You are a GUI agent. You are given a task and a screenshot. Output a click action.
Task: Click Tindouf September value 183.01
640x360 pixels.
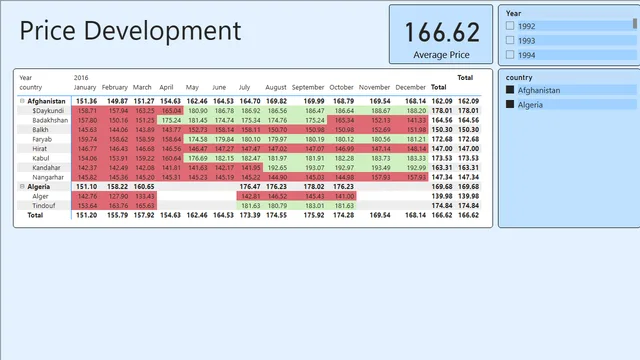point(314,206)
